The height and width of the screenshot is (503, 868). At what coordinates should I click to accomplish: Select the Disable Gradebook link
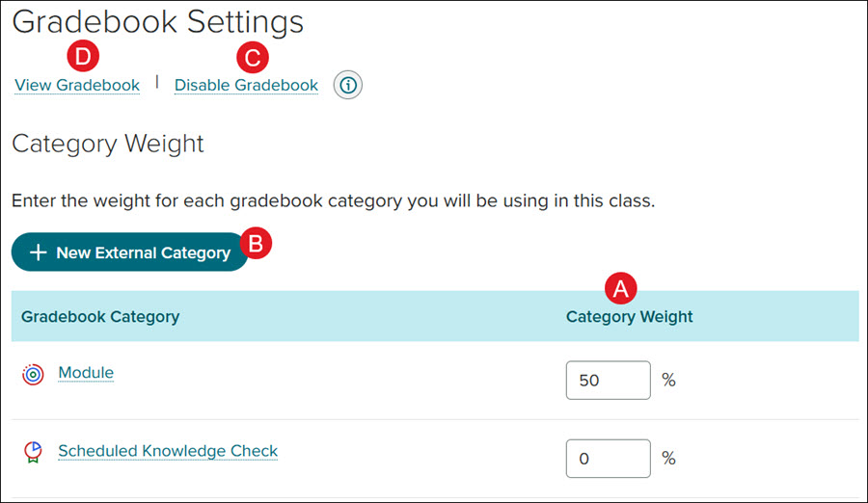246,85
